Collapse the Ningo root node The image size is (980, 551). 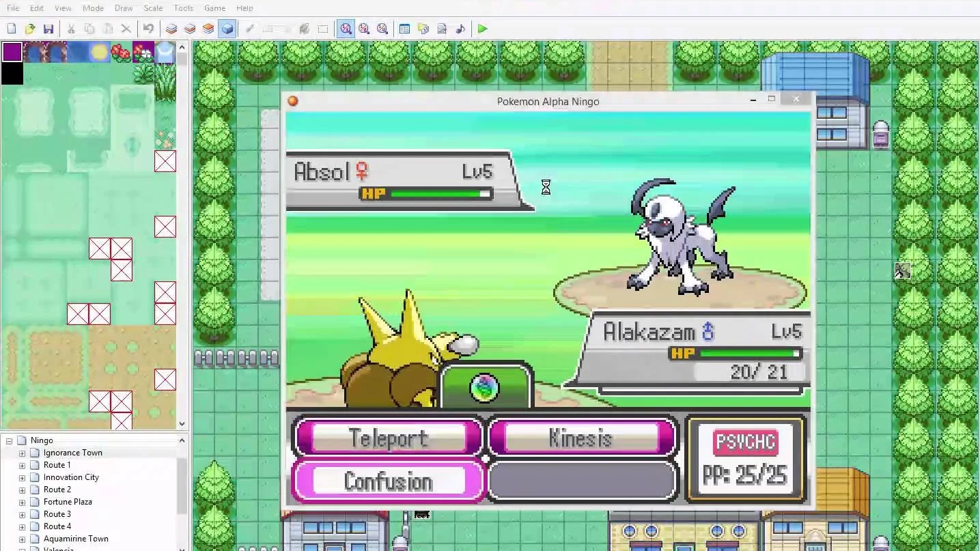coord(9,440)
